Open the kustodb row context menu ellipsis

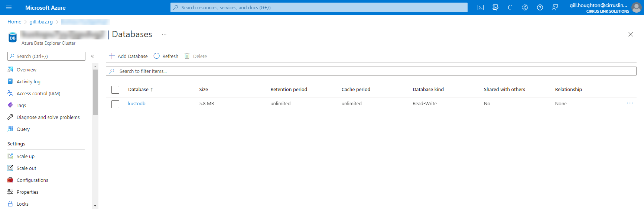630,103
